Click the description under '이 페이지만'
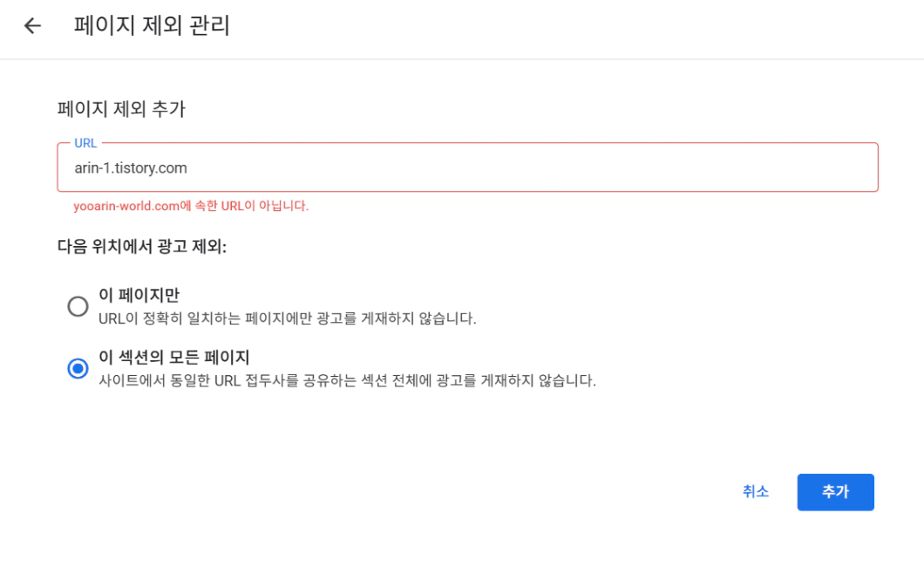924x588 pixels. tap(288, 318)
